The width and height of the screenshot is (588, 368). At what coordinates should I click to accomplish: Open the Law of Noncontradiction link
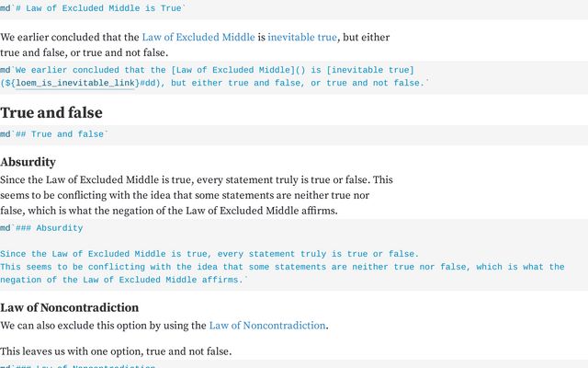(267, 326)
